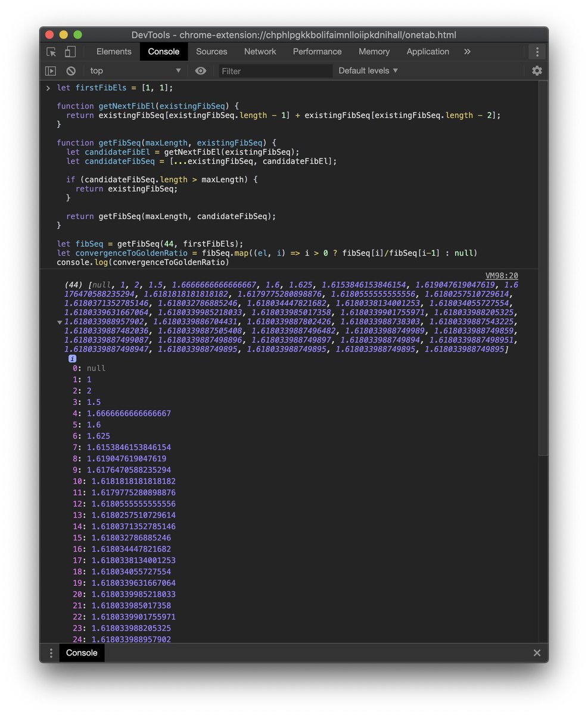The height and width of the screenshot is (715, 588).
Task: Click entry 4: 1.6666666666666667
Action: pos(122,414)
